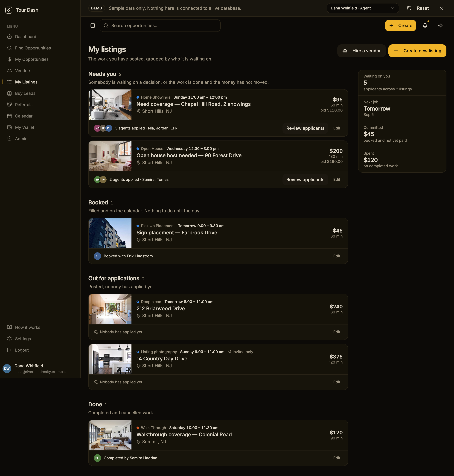
Task: Select My Listings in the menu
Action: [40, 82]
